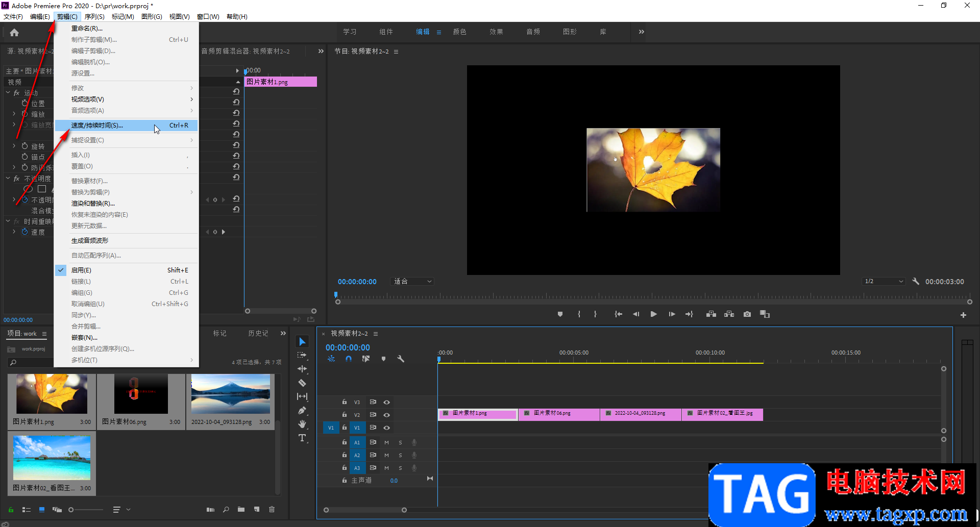Mute audio track A1

point(386,442)
